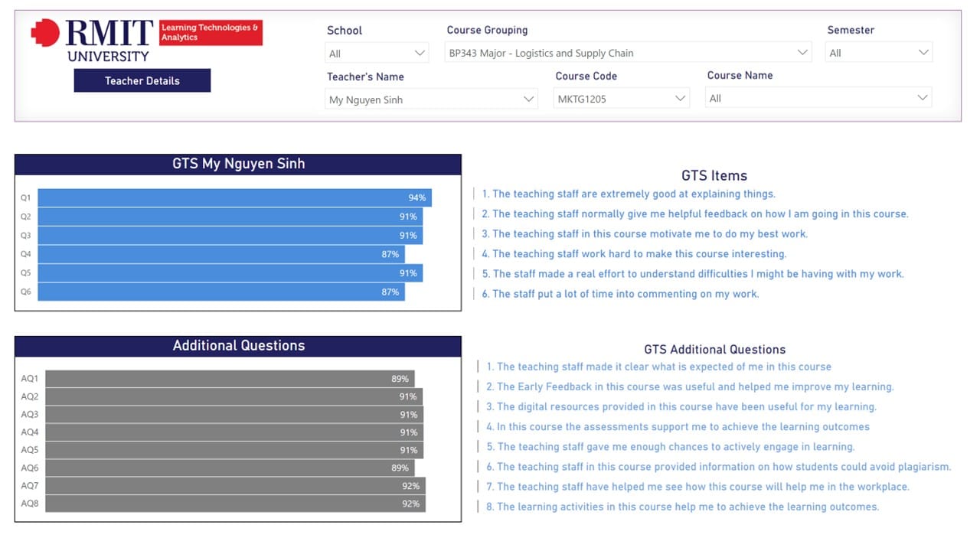Open the Course Code dropdown showing MKTG1205
Viewport: 980px width, 551px height.
[621, 99]
